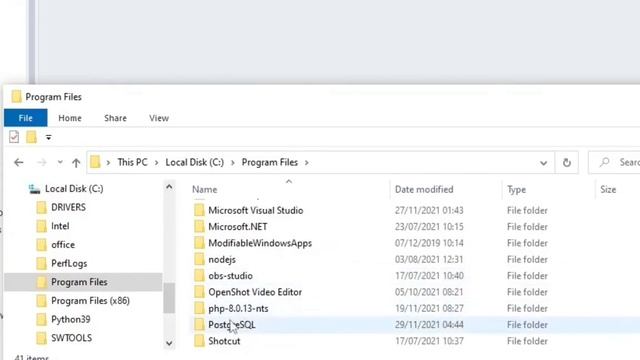Screen dimensions: 640x360
Task: Click the folder icon in address bar
Action: (x=95, y=162)
